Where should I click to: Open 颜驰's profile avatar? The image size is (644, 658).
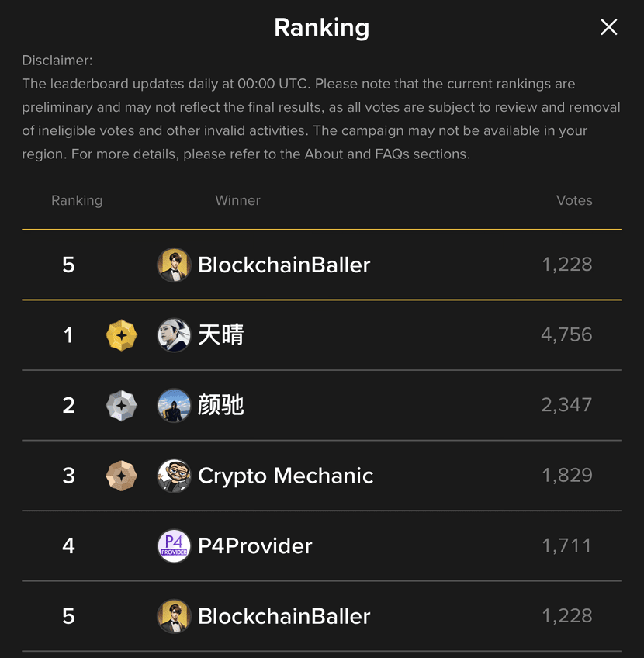pos(174,405)
